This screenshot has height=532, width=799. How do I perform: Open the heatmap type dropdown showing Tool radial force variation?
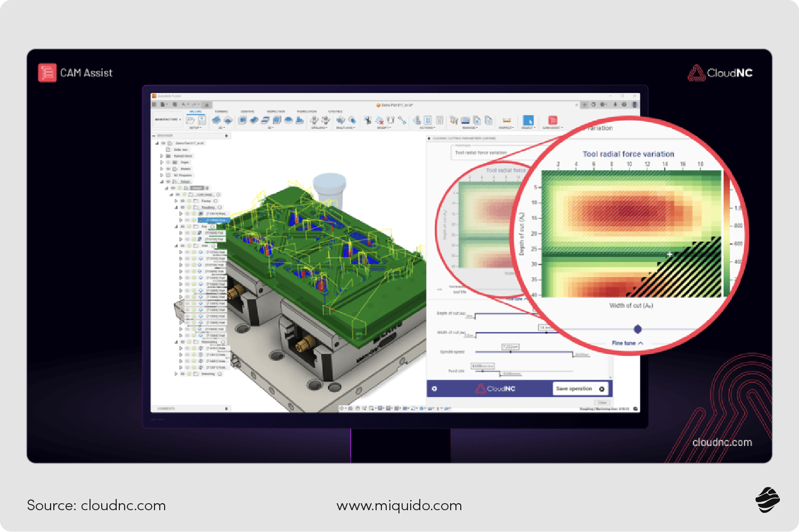pyautogui.click(x=481, y=152)
